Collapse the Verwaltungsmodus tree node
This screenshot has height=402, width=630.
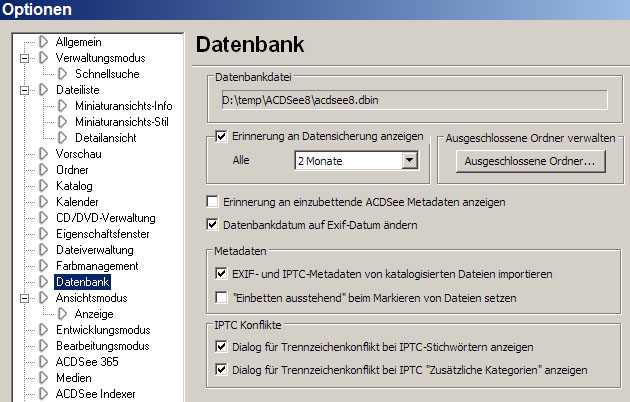24,58
